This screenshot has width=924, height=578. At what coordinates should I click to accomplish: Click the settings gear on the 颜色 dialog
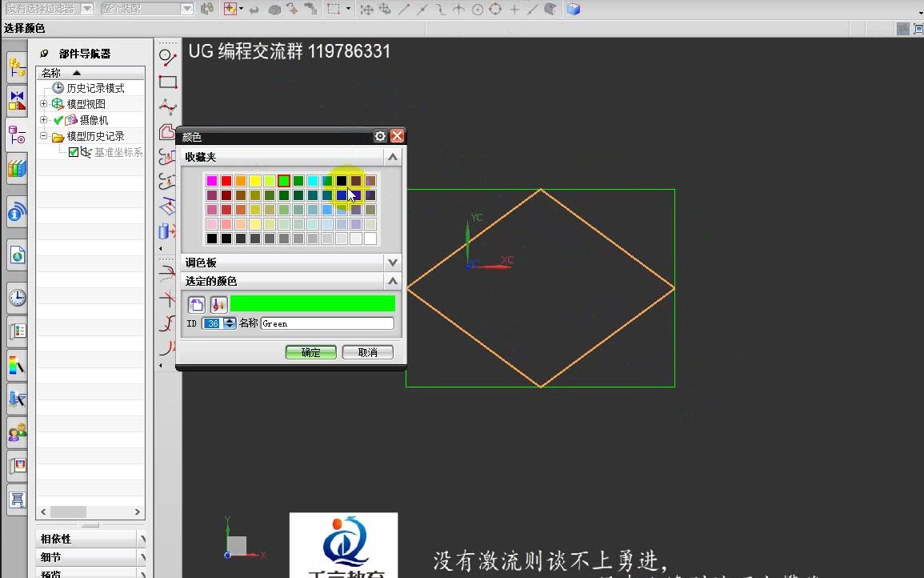pos(381,136)
